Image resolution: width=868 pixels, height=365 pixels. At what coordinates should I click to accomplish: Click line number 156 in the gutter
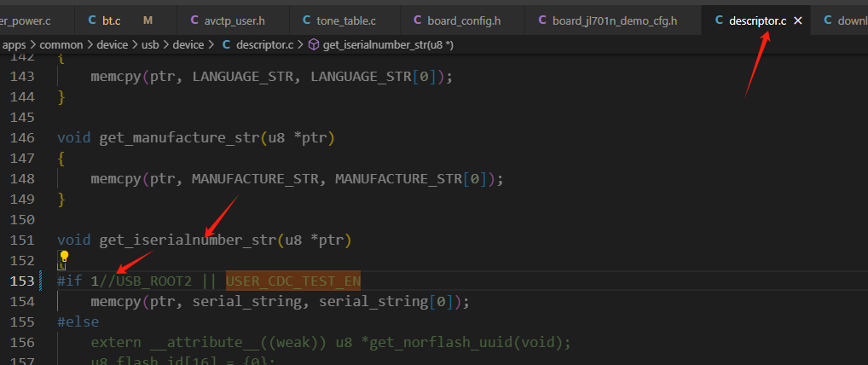23,342
